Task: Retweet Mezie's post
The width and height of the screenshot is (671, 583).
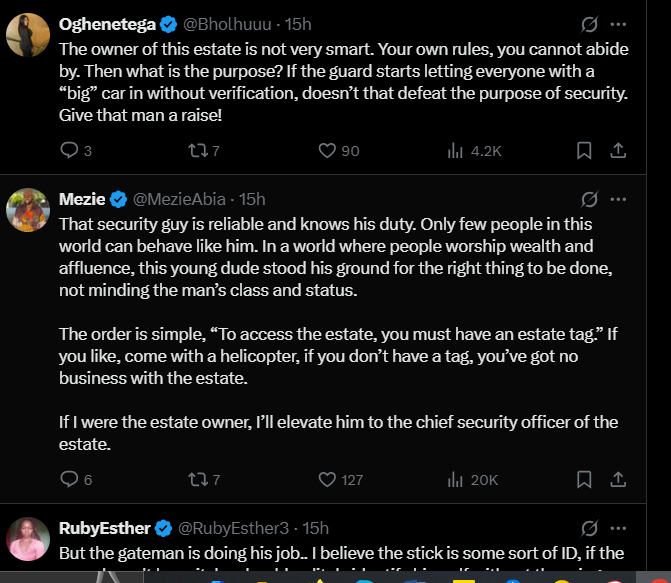Action: coord(197,480)
